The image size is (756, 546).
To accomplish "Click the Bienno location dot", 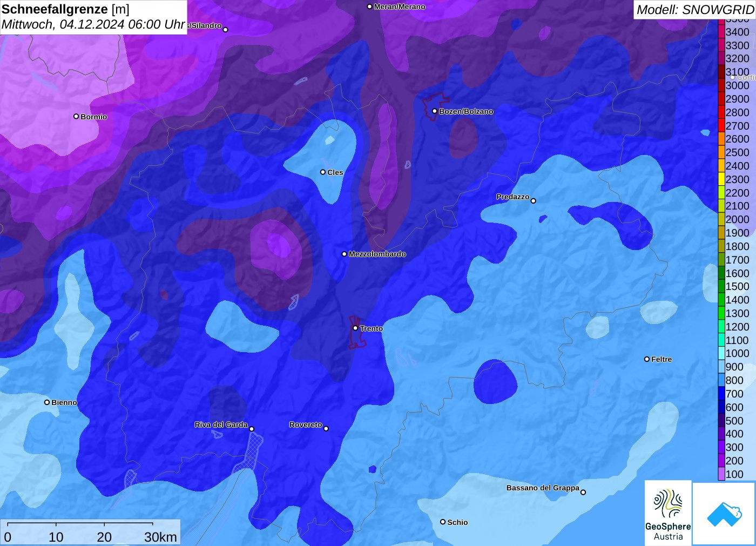I will coord(47,402).
